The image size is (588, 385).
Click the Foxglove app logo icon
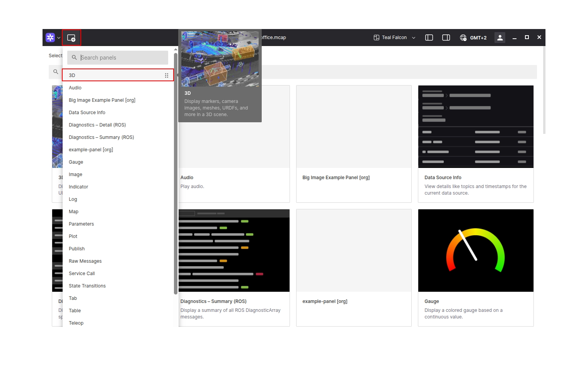tap(50, 38)
